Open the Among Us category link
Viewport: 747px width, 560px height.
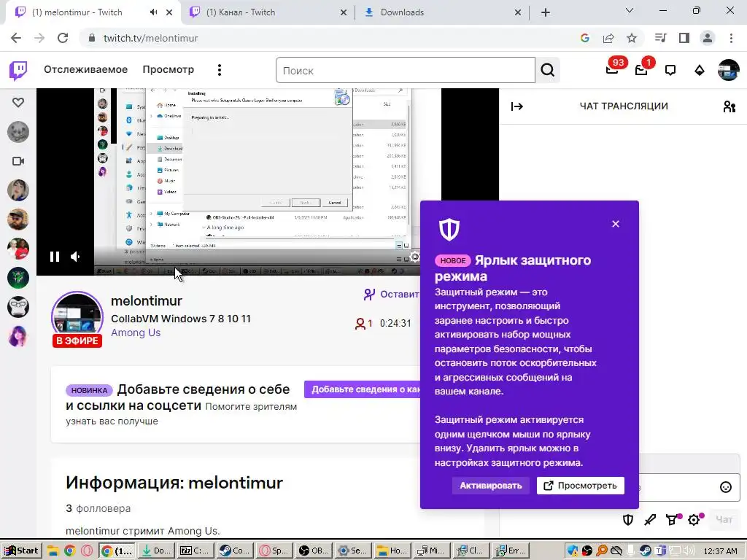point(136,332)
